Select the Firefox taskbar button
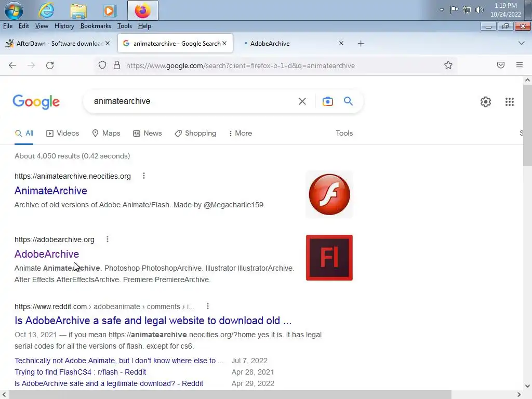The width and height of the screenshot is (532, 399). [x=142, y=10]
